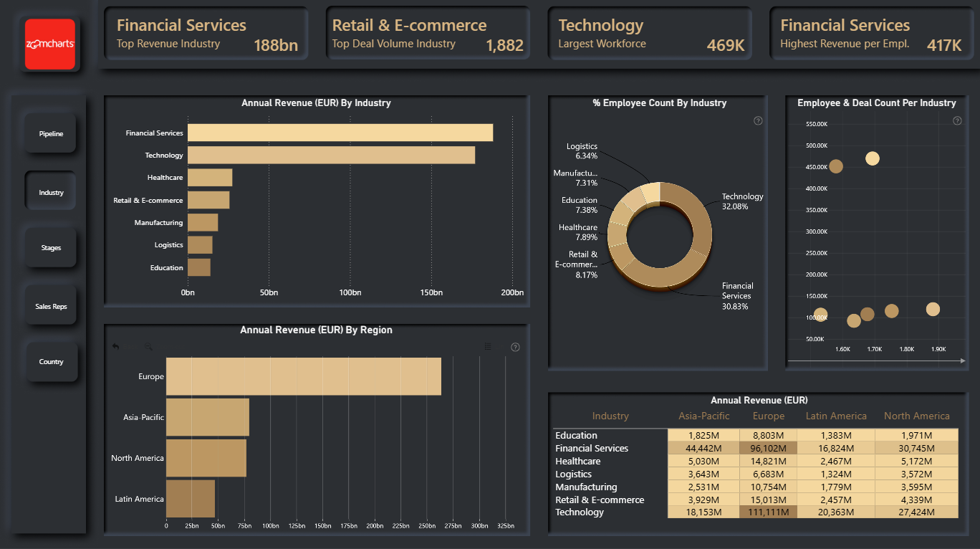Sort table by North America column header
The width and height of the screenshot is (980, 549).
916,416
